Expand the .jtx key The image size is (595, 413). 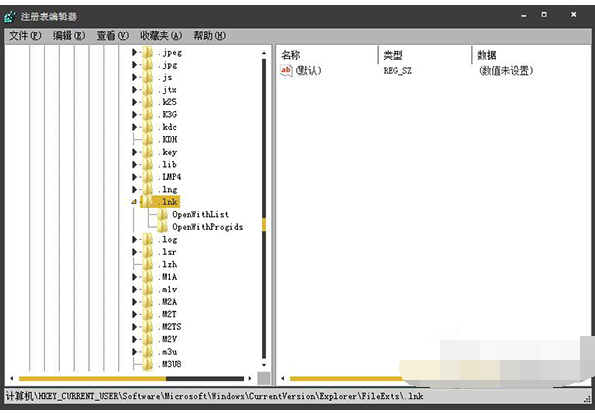(x=134, y=90)
